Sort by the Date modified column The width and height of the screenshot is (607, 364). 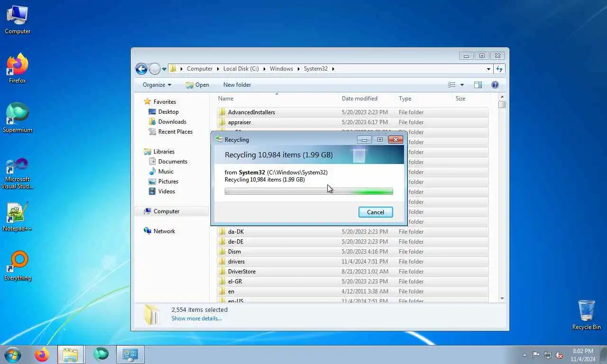click(x=367, y=99)
